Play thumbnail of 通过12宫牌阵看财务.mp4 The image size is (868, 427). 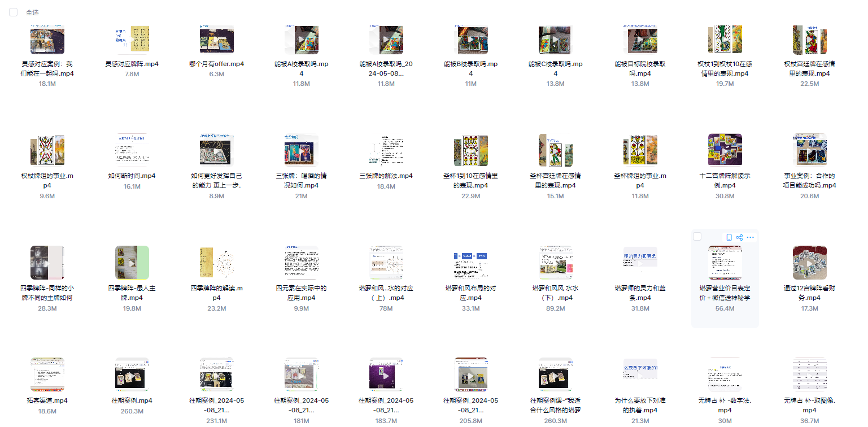coord(810,263)
